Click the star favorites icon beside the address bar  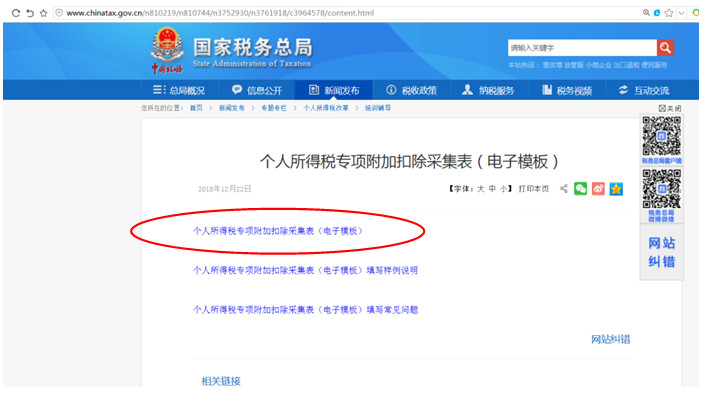click(44, 13)
